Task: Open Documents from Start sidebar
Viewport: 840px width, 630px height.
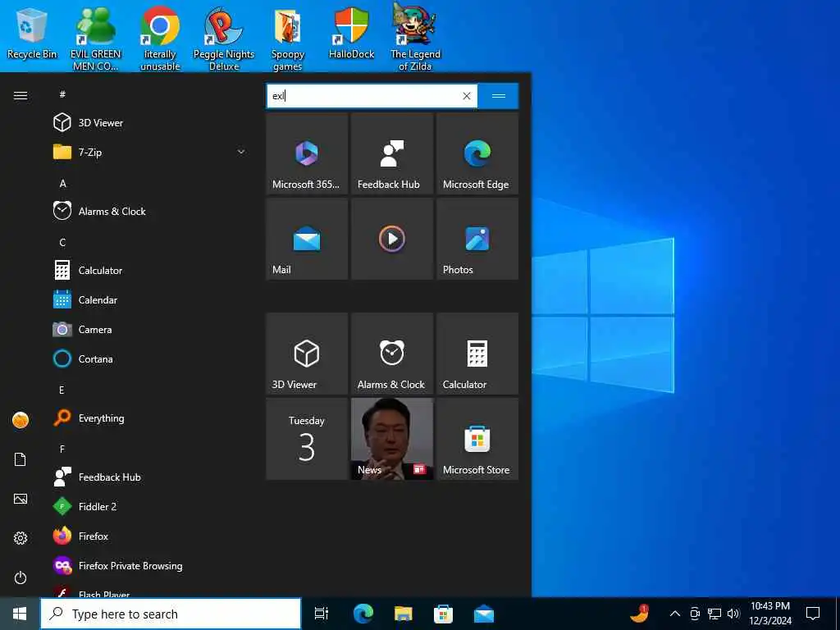Action: click(x=21, y=459)
